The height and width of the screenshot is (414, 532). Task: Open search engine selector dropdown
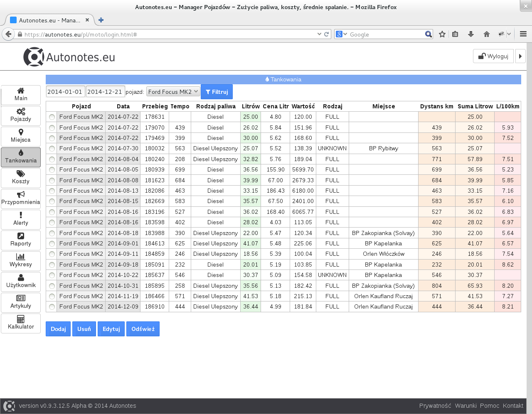[x=342, y=34]
